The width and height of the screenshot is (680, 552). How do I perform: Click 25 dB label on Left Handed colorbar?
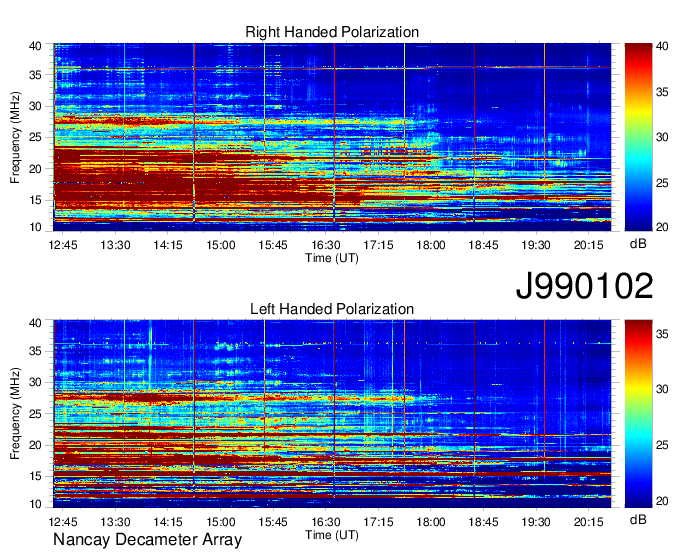662,445
